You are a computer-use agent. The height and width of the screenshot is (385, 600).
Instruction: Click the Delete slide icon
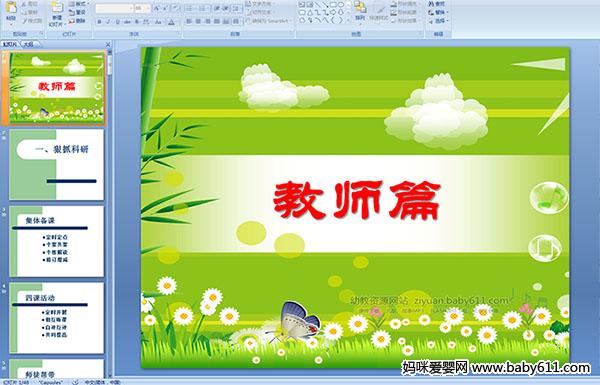pos(77,21)
